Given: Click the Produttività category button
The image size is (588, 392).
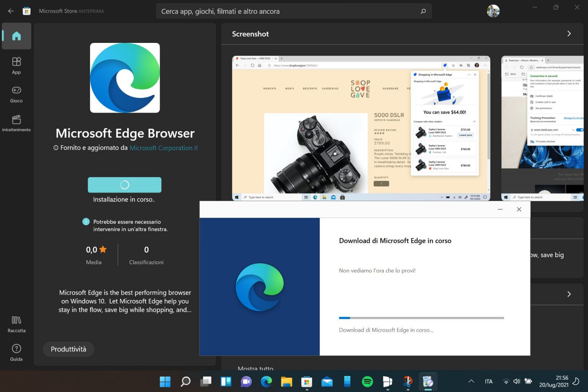Looking at the screenshot, I should 69,349.
